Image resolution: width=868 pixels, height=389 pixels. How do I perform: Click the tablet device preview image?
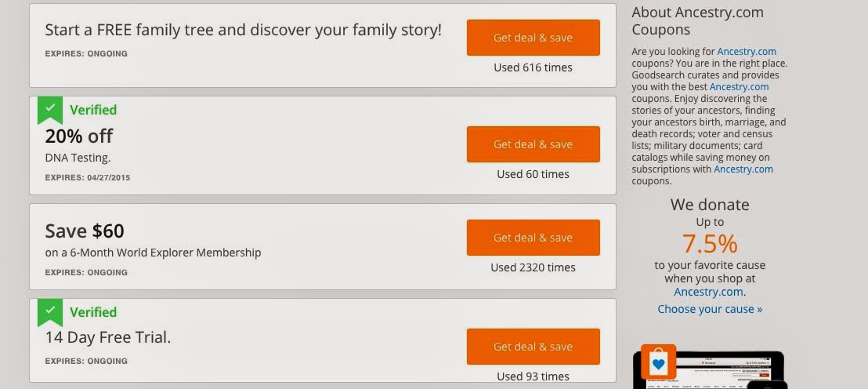coord(711,370)
